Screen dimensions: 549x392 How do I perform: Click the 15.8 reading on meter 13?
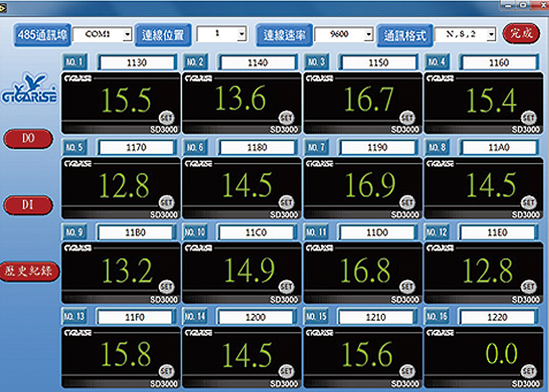126,354
